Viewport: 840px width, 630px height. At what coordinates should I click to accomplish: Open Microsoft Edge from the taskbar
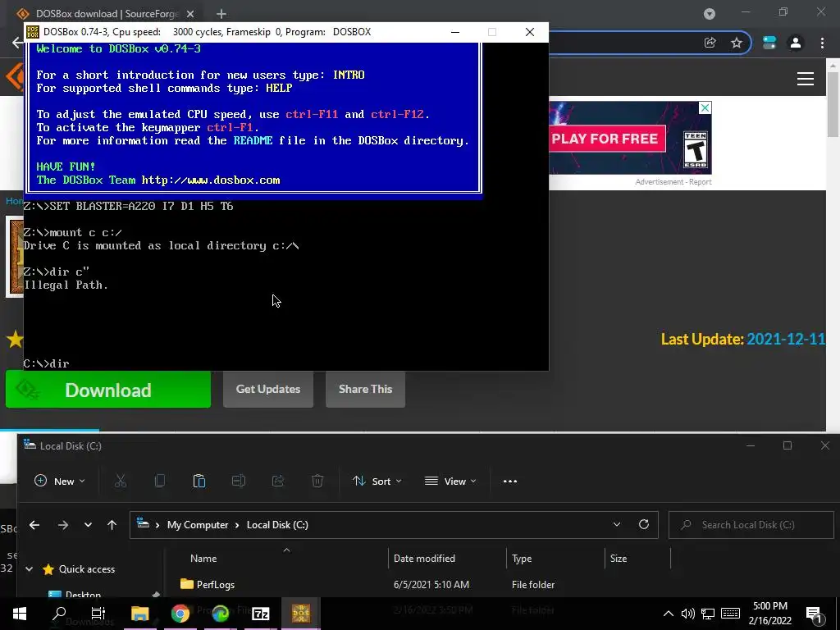[220, 614]
